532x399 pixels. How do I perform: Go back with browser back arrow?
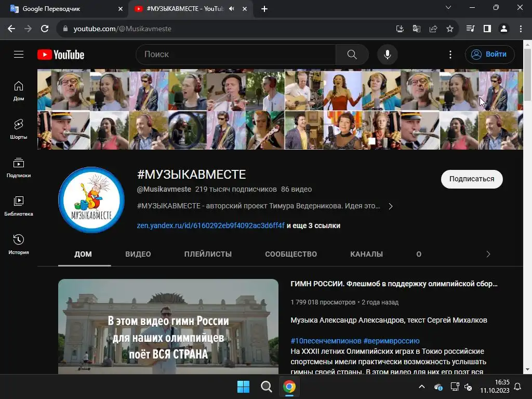pyautogui.click(x=11, y=29)
